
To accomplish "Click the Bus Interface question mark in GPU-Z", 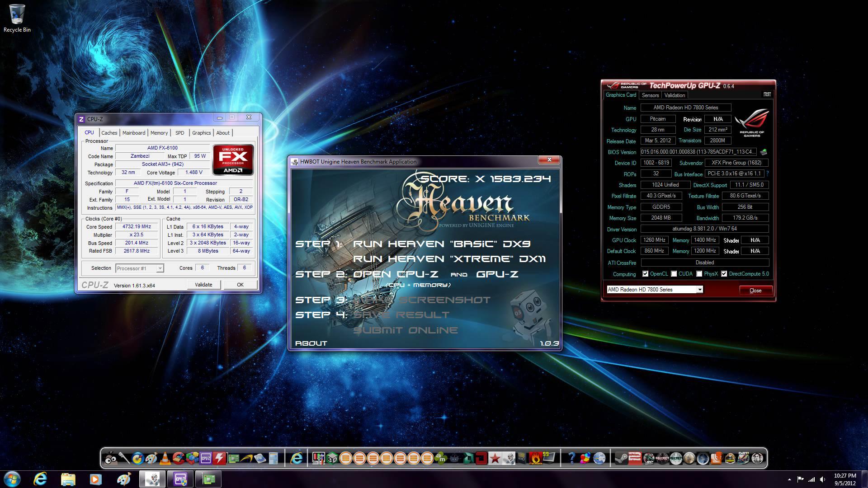I will tap(767, 174).
